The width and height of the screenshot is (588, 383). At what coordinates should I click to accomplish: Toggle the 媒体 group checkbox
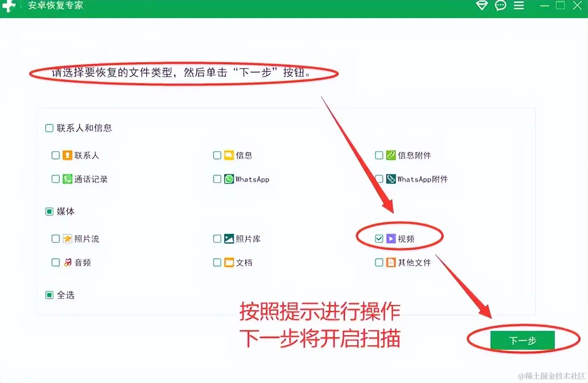(49, 212)
